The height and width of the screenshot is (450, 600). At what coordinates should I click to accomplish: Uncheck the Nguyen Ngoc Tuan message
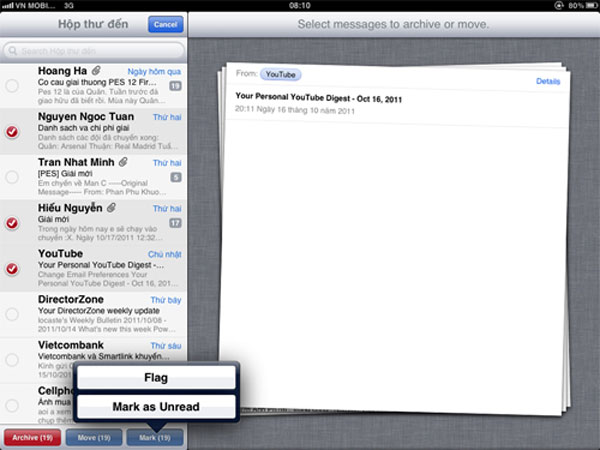pyautogui.click(x=12, y=132)
